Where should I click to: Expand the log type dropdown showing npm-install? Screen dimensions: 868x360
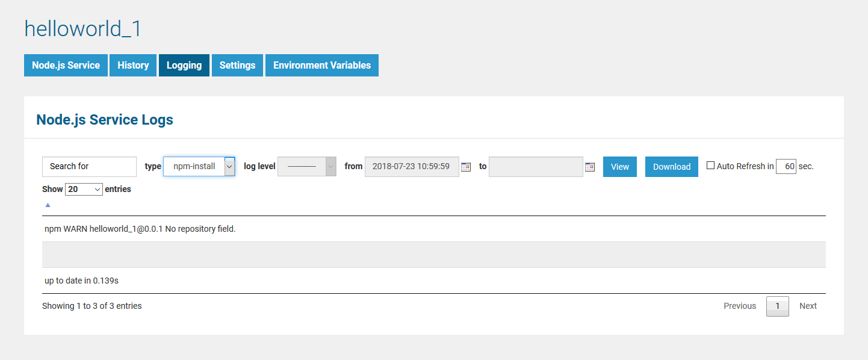[199, 166]
